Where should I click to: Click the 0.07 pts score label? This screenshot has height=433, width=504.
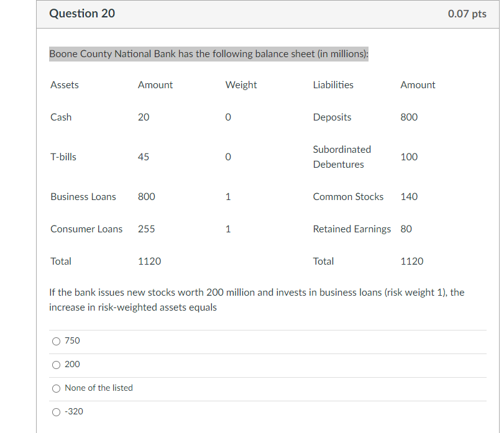click(x=467, y=14)
